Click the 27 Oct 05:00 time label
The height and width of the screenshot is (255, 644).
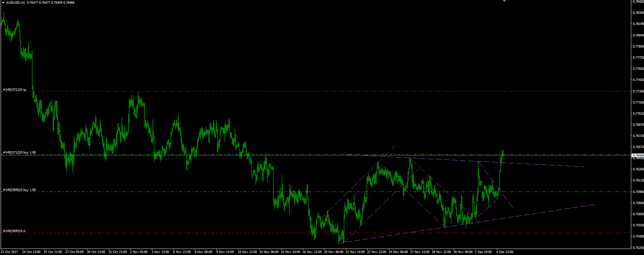(x=74, y=252)
